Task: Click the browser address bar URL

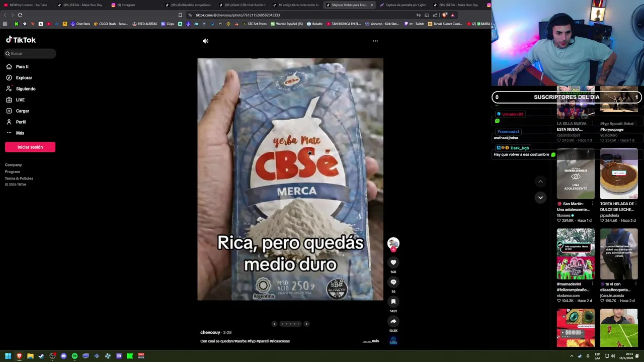Action: [x=237, y=15]
